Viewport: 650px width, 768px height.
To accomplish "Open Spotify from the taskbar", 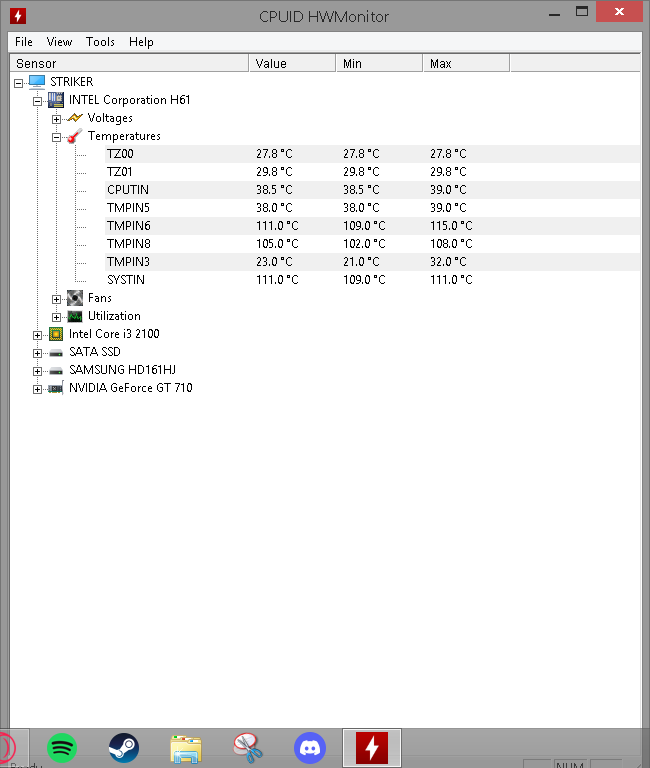I will 62,748.
